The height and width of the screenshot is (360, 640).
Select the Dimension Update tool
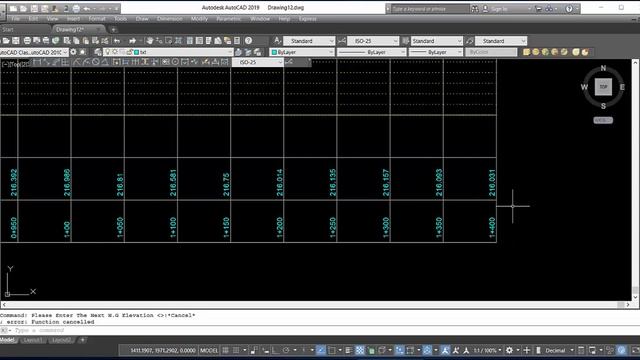click(224, 62)
